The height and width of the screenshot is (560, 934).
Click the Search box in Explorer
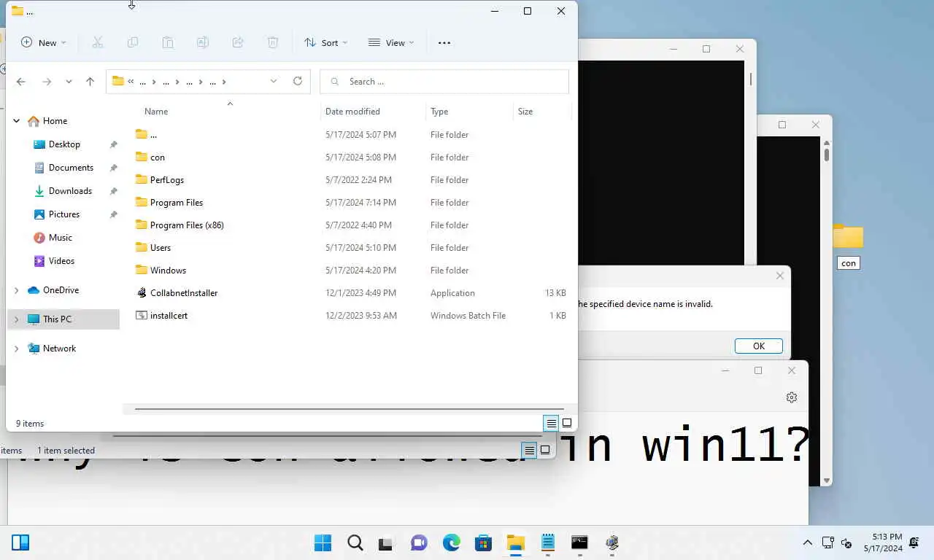(x=444, y=82)
